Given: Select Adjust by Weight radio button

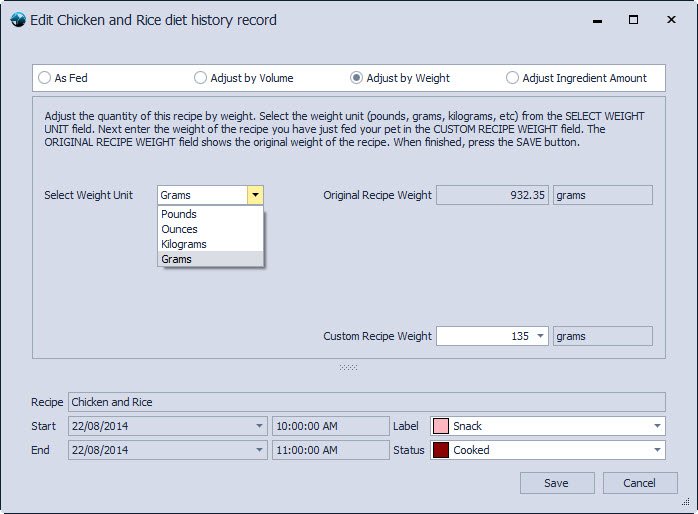Looking at the screenshot, I should click(357, 78).
